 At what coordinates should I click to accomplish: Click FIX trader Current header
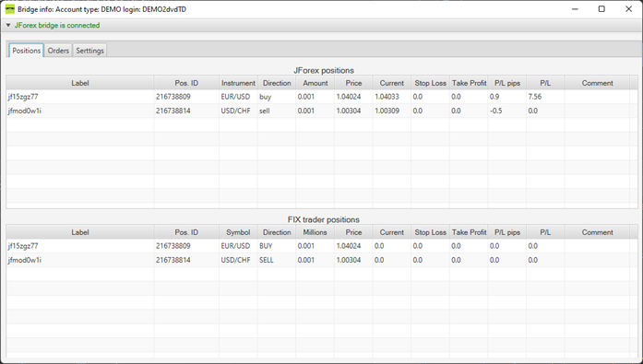pyautogui.click(x=392, y=232)
